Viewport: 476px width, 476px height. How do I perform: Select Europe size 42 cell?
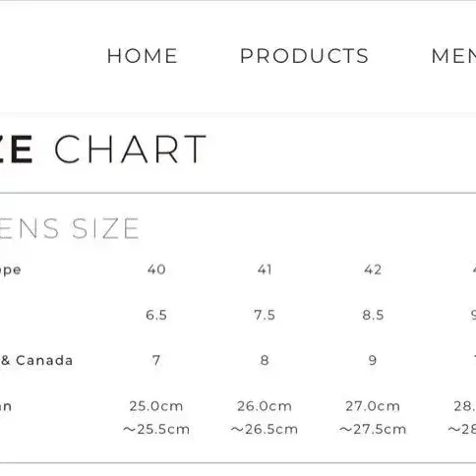click(373, 269)
